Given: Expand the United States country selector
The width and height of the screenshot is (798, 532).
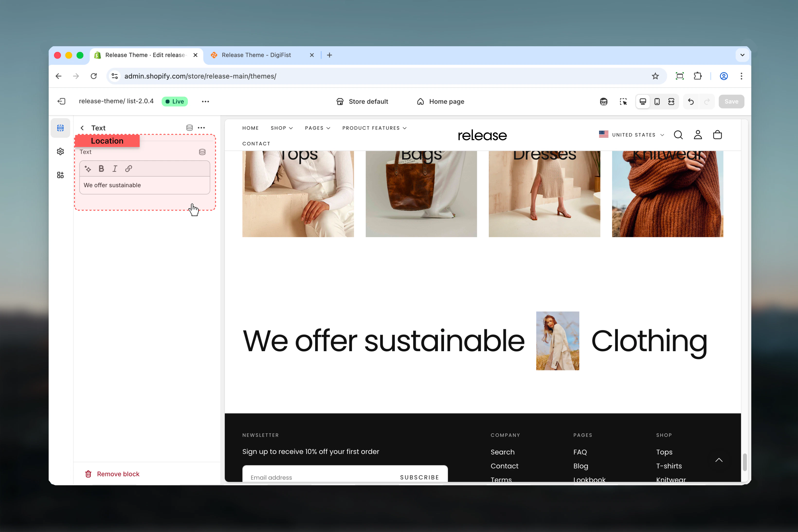Looking at the screenshot, I should (x=631, y=135).
